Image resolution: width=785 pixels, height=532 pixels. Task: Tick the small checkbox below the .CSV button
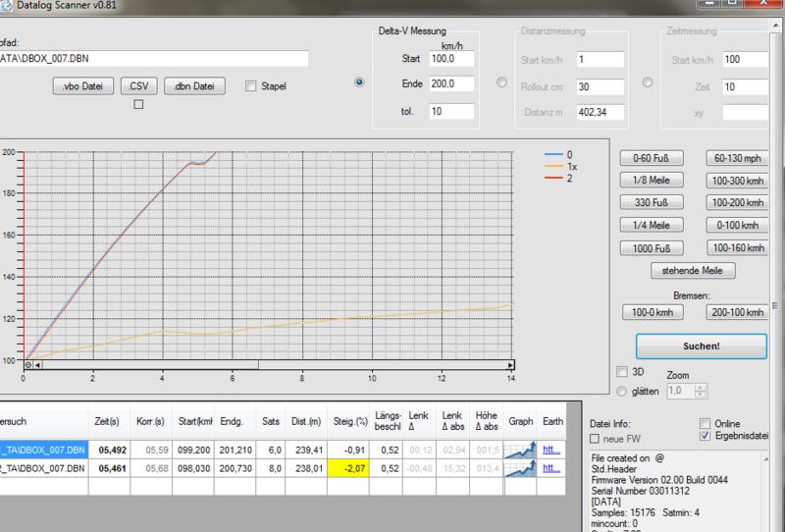pos(138,105)
